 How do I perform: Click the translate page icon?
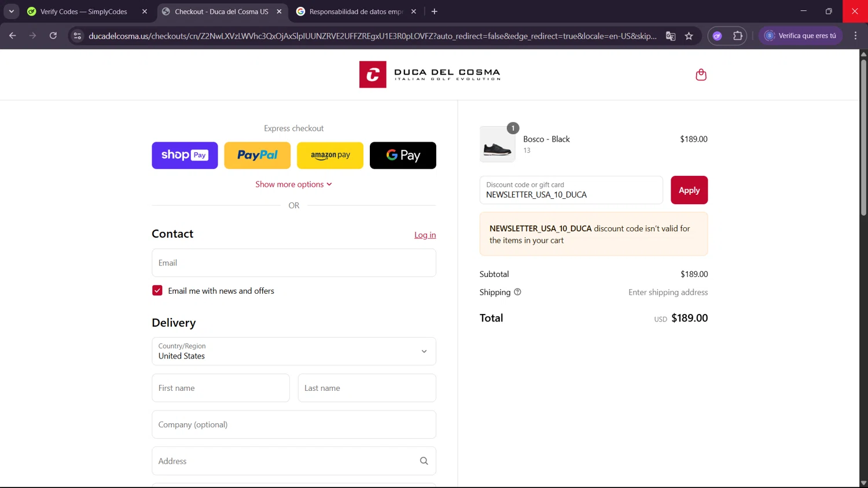[x=671, y=36]
